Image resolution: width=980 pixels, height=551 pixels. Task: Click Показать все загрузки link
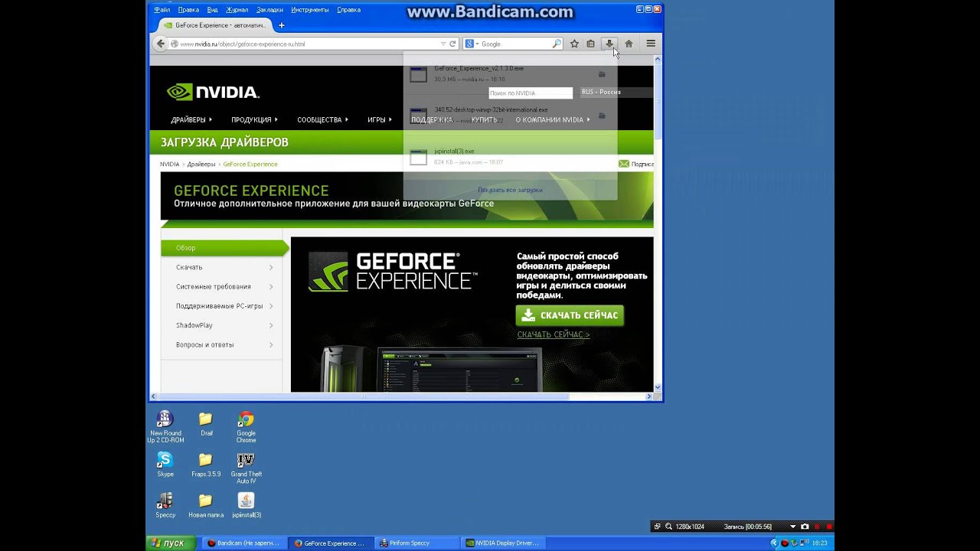[510, 190]
